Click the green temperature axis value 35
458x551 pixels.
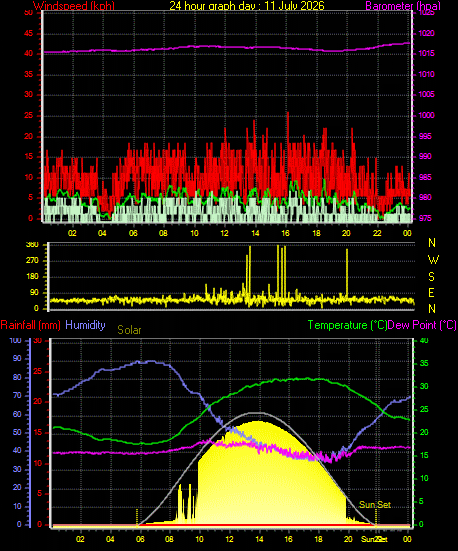pos(424,363)
